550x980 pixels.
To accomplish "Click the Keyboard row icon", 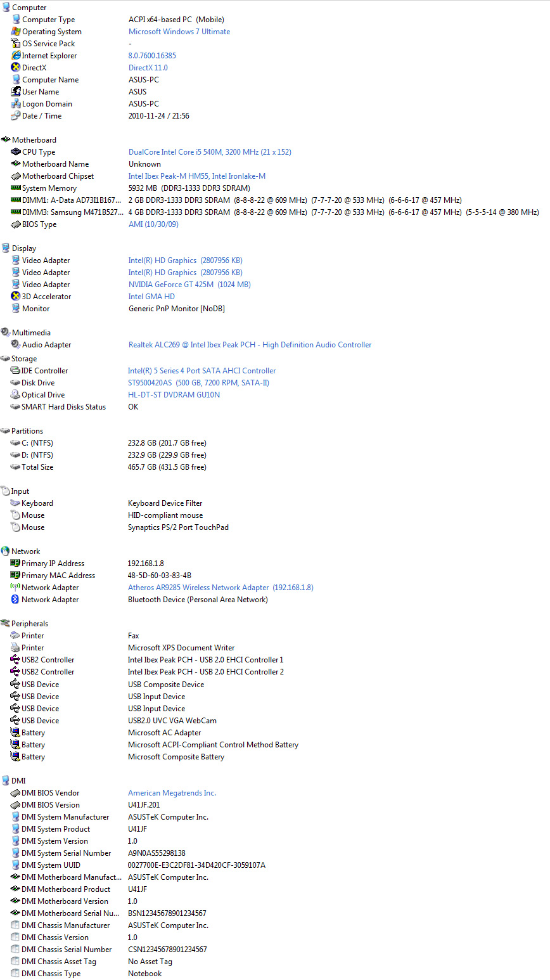I will click(15, 503).
